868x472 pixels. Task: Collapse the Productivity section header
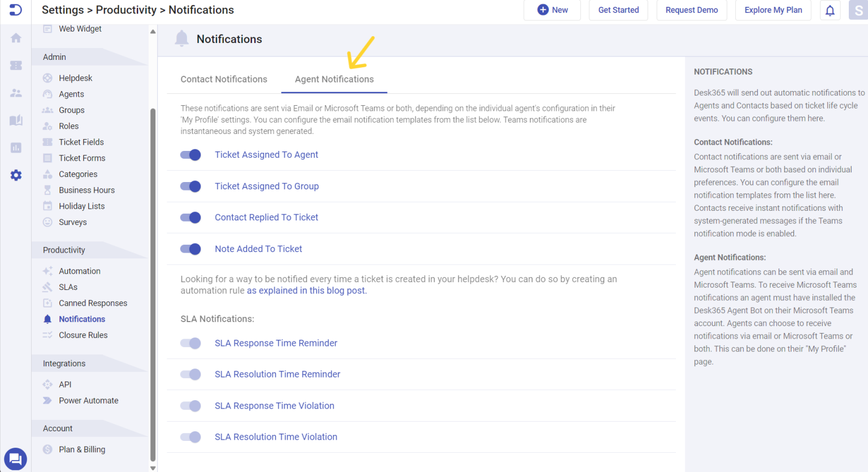pyautogui.click(x=64, y=249)
